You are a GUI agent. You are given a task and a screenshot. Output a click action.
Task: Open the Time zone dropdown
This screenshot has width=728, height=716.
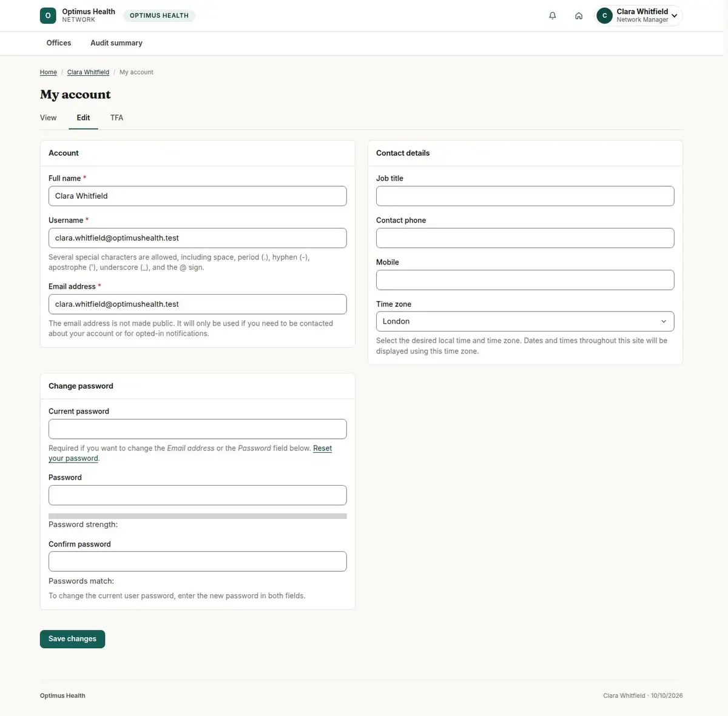click(525, 321)
